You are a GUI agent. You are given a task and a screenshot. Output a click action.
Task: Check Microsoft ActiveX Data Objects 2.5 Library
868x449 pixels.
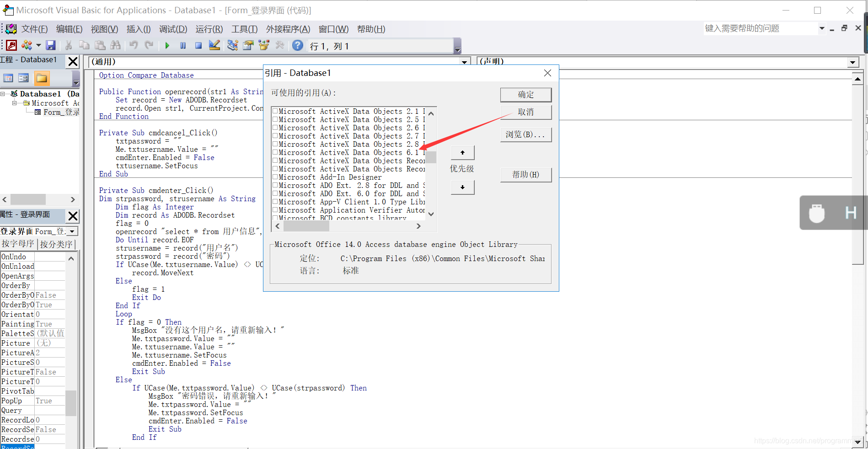[275, 119]
